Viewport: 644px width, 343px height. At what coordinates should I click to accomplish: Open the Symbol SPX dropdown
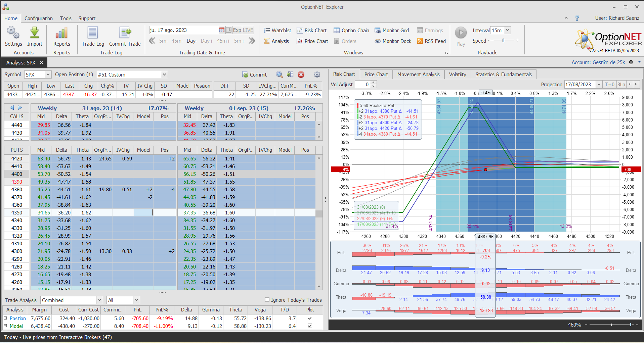click(x=48, y=75)
